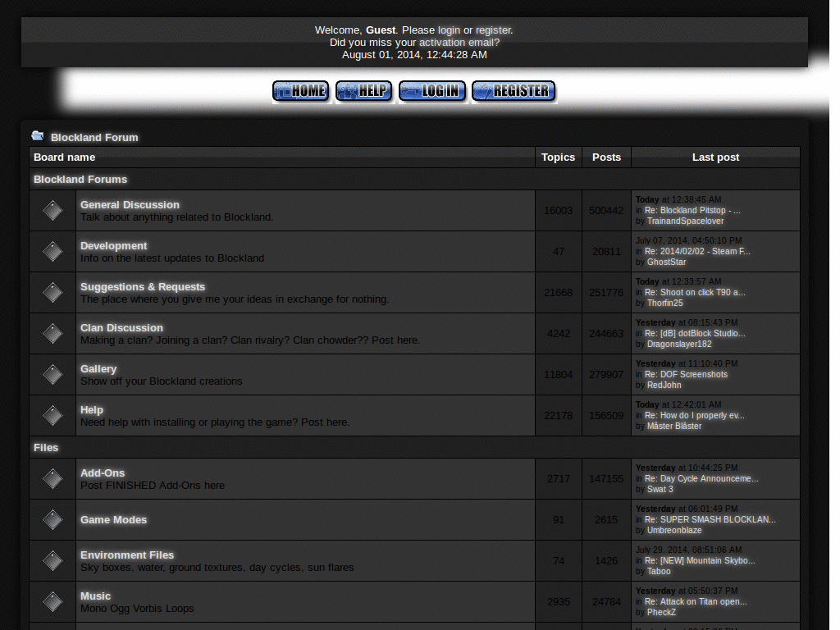This screenshot has width=840, height=630.
Task: View profile of Dragonslayer182
Action: [x=679, y=344]
